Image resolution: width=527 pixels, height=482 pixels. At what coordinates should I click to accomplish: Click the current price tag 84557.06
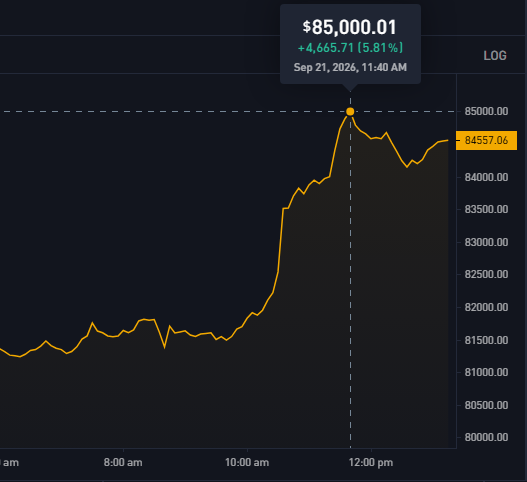tap(486, 140)
